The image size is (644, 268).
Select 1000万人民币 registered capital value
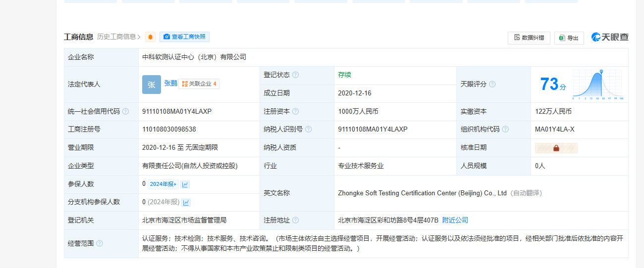click(358, 112)
